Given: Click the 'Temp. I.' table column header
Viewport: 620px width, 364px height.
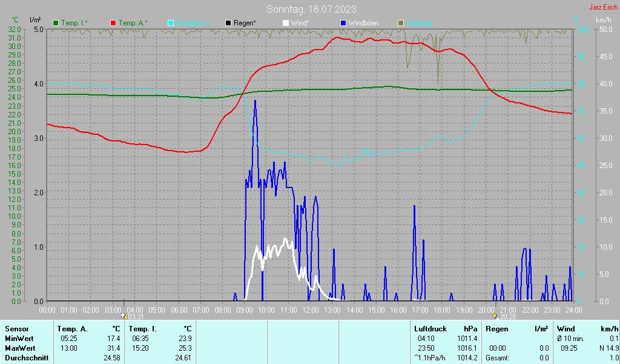Looking at the screenshot, I should (x=143, y=329).
